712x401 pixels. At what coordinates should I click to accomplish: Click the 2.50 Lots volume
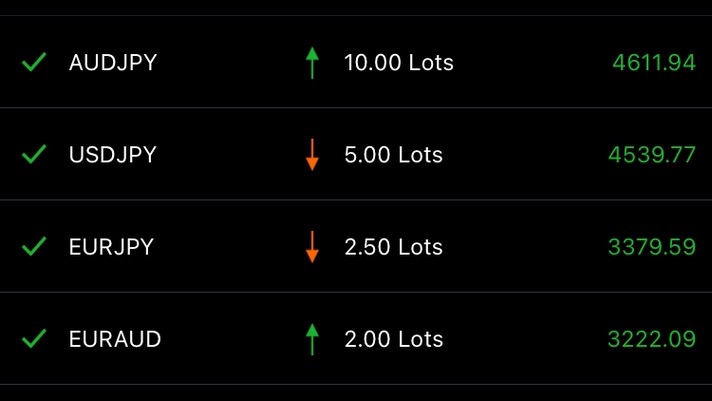coord(393,247)
